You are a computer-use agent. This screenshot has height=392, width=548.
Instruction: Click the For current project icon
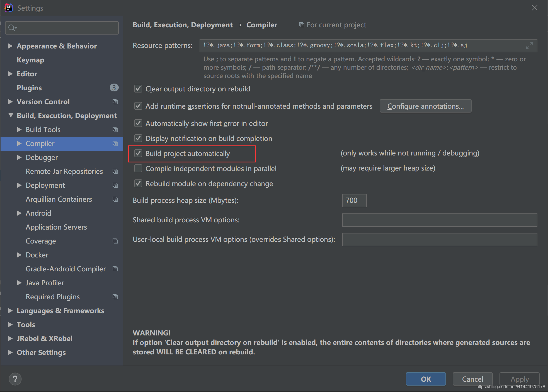(x=302, y=25)
